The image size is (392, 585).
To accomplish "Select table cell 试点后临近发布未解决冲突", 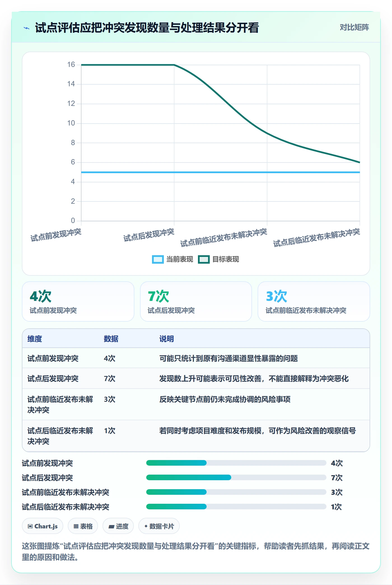I will (x=60, y=436).
